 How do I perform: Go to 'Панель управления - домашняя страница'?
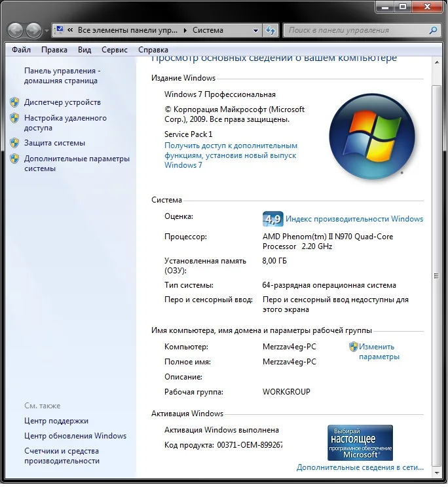62,76
